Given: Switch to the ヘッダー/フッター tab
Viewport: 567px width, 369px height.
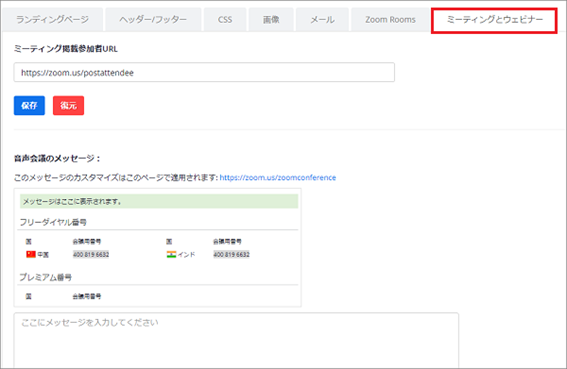Looking at the screenshot, I should click(x=153, y=20).
